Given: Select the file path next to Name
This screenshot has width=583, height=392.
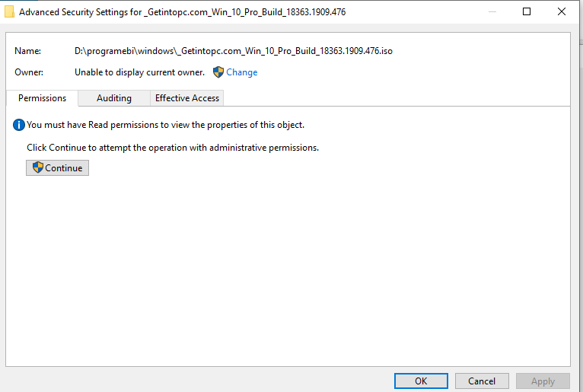Looking at the screenshot, I should click(234, 51).
